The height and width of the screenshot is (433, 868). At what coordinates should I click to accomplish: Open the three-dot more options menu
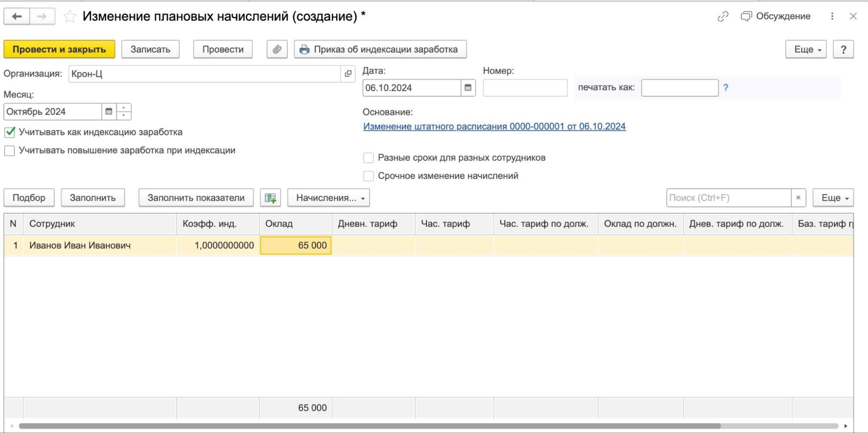pos(832,17)
